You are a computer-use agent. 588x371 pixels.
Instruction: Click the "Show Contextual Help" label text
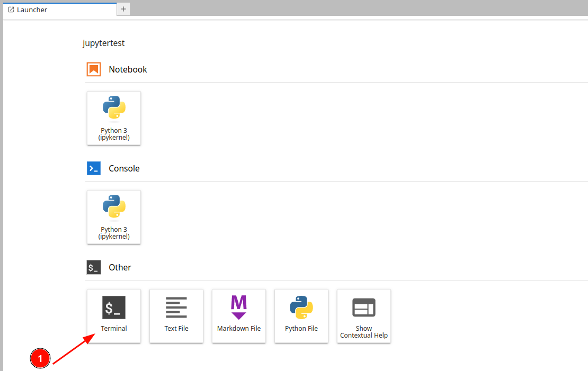[364, 332]
